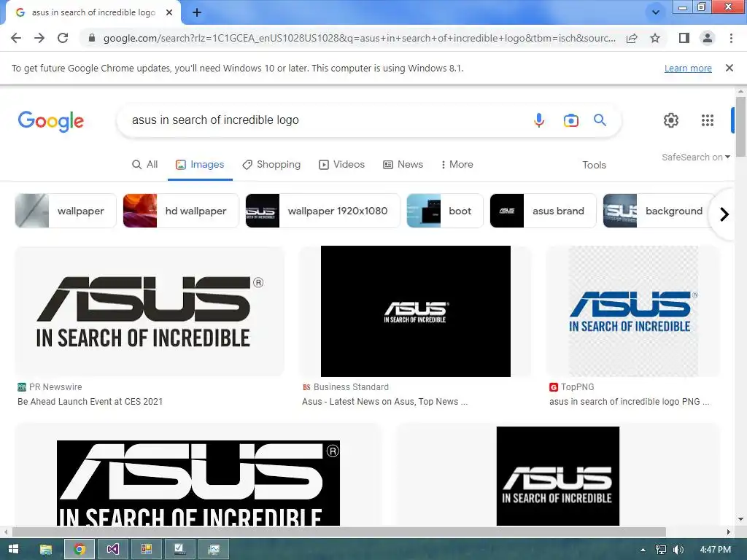This screenshot has height=560, width=747.
Task: Reload the current page
Action: pyautogui.click(x=63, y=38)
